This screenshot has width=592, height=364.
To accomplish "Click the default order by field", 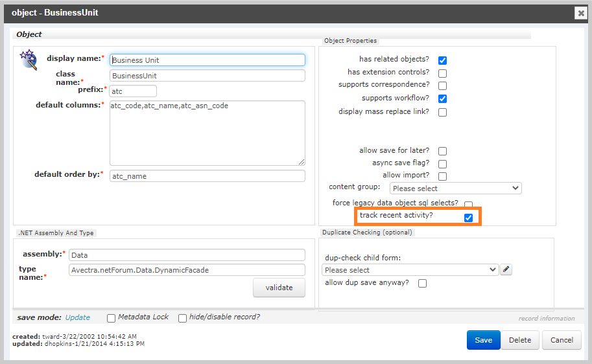I will tap(207, 176).
